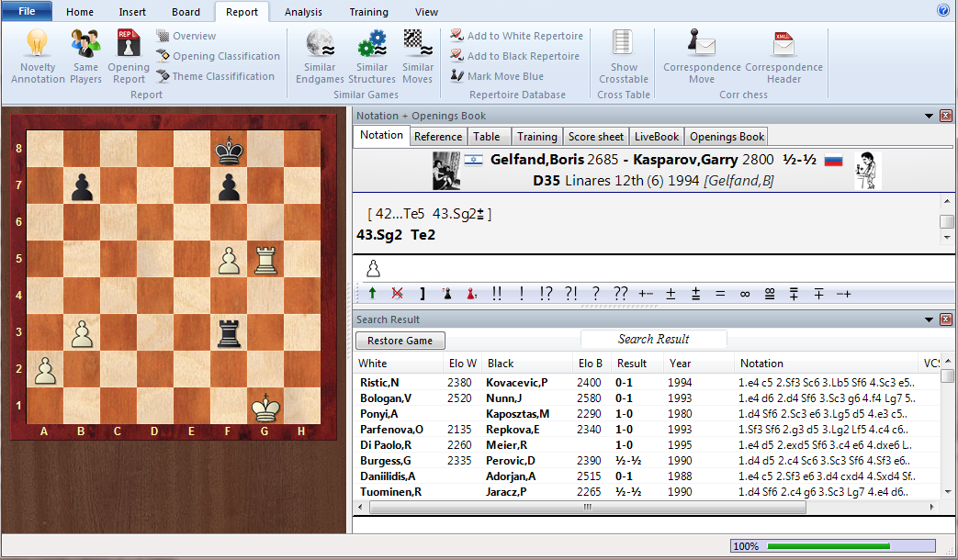This screenshot has width=958, height=560.
Task: Add game to White Repertoire
Action: pos(516,36)
